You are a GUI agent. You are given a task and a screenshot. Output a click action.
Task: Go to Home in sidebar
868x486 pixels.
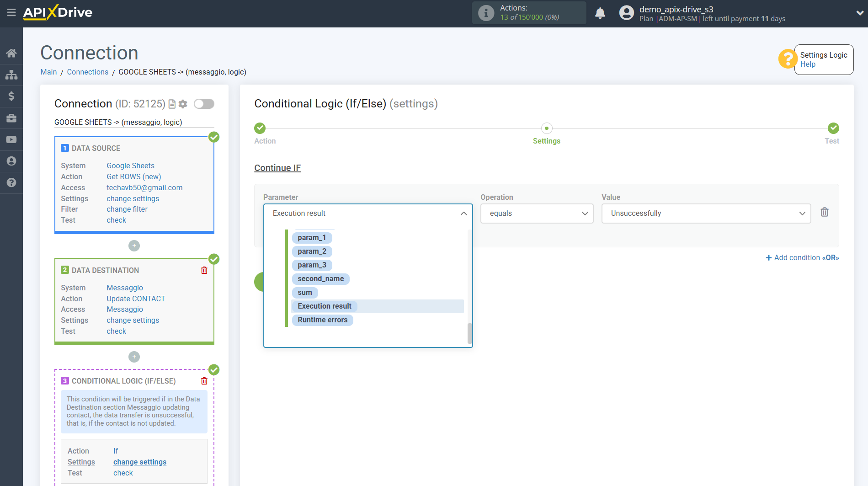(11, 53)
